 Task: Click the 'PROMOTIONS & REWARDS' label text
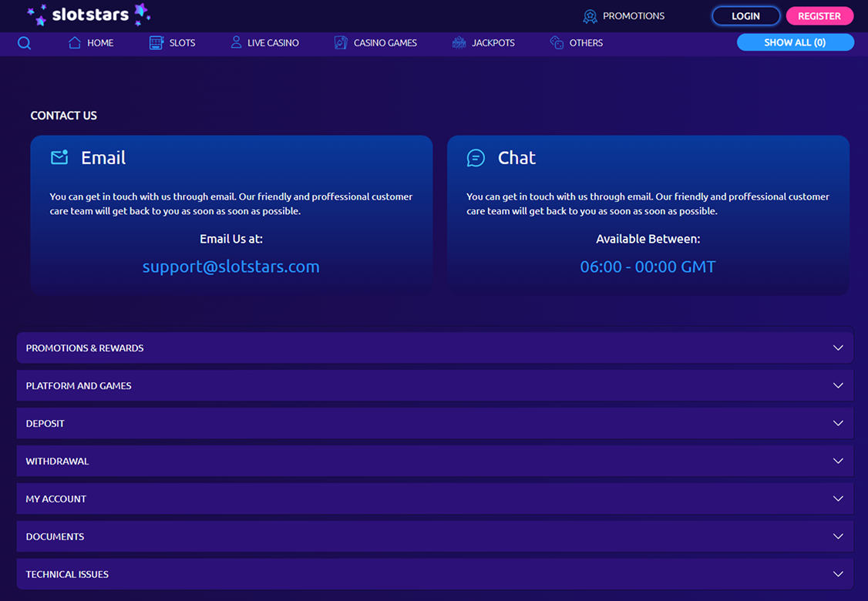(85, 348)
